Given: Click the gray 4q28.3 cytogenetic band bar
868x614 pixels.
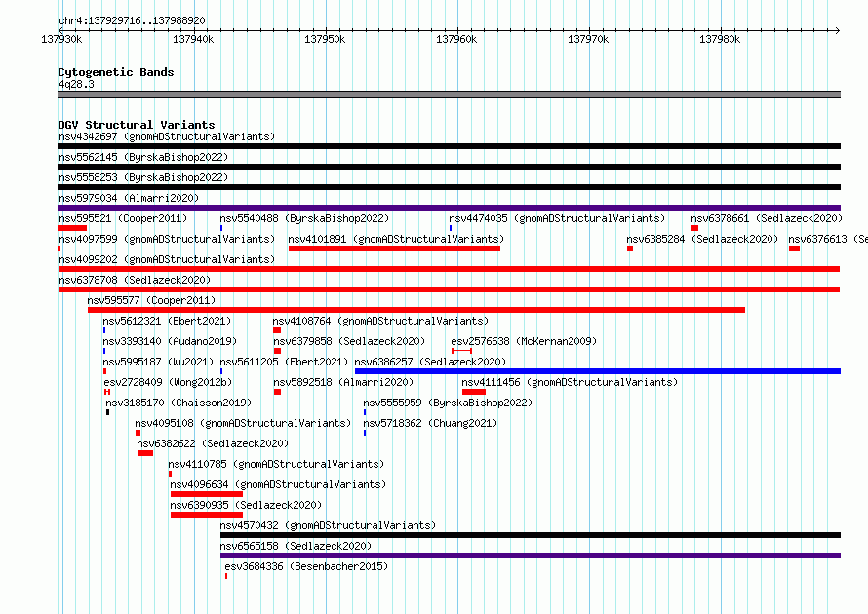Looking at the screenshot, I should [449, 95].
